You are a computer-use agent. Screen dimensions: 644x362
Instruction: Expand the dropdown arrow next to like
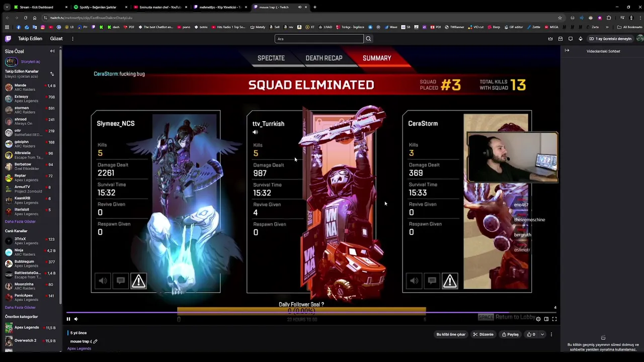[x=542, y=334]
